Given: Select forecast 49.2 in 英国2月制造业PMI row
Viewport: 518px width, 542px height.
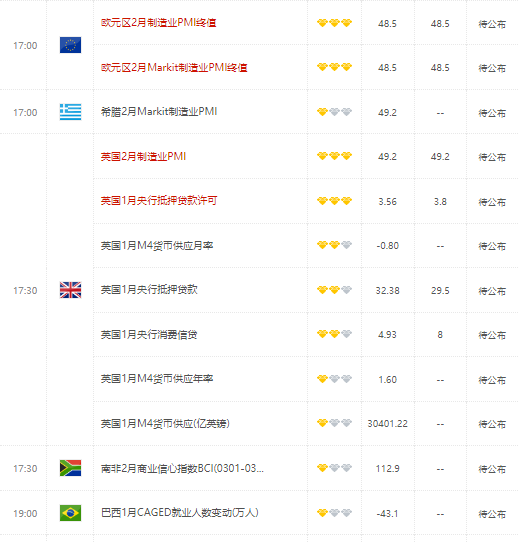Looking at the screenshot, I should click(x=440, y=157).
